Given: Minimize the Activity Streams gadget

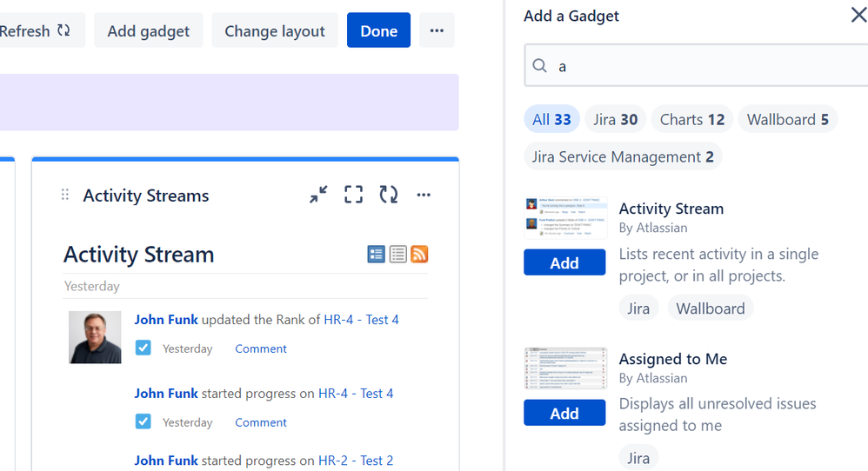Looking at the screenshot, I should click(318, 195).
